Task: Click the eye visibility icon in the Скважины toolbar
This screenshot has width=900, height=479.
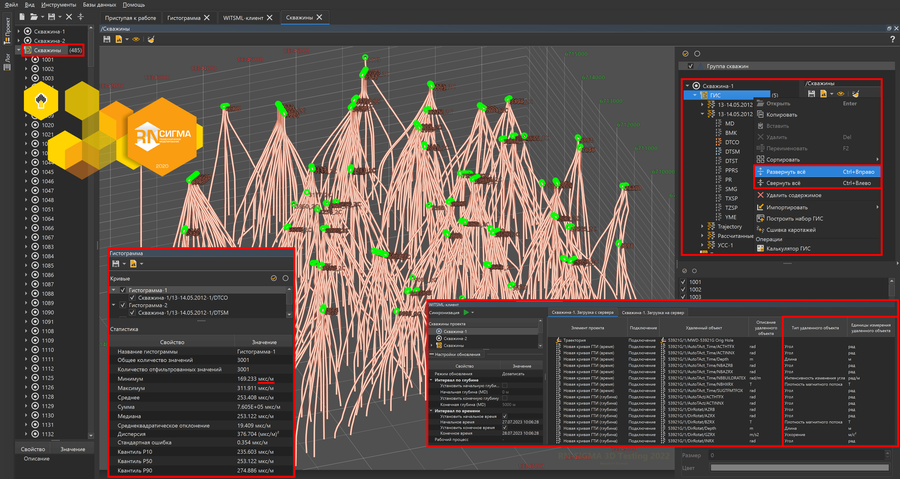Action: coord(135,39)
